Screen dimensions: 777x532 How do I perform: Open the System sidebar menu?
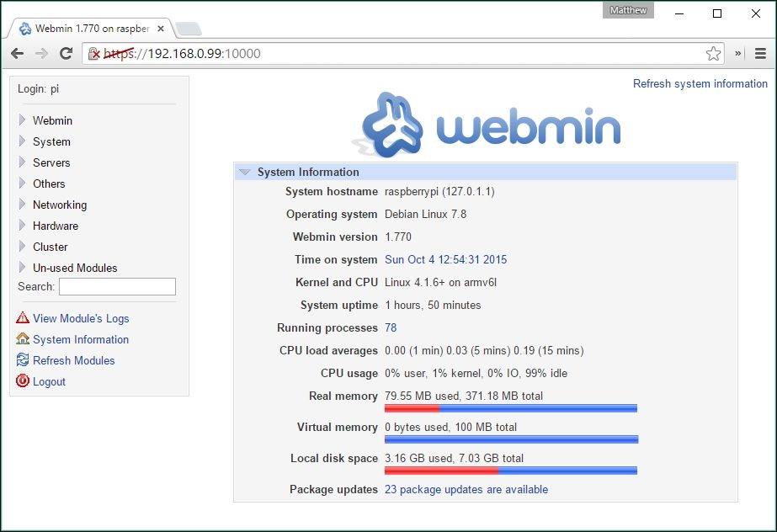coord(51,141)
